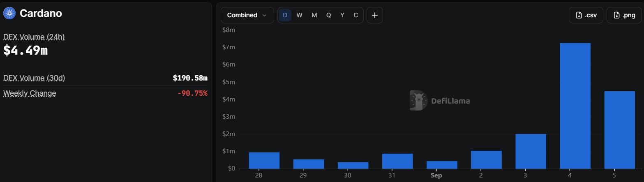Click the Sep x-axis label
The image size is (644, 182).
(x=436, y=175)
